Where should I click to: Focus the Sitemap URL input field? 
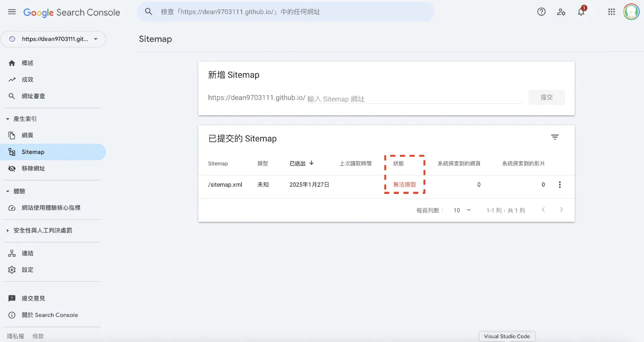414,98
